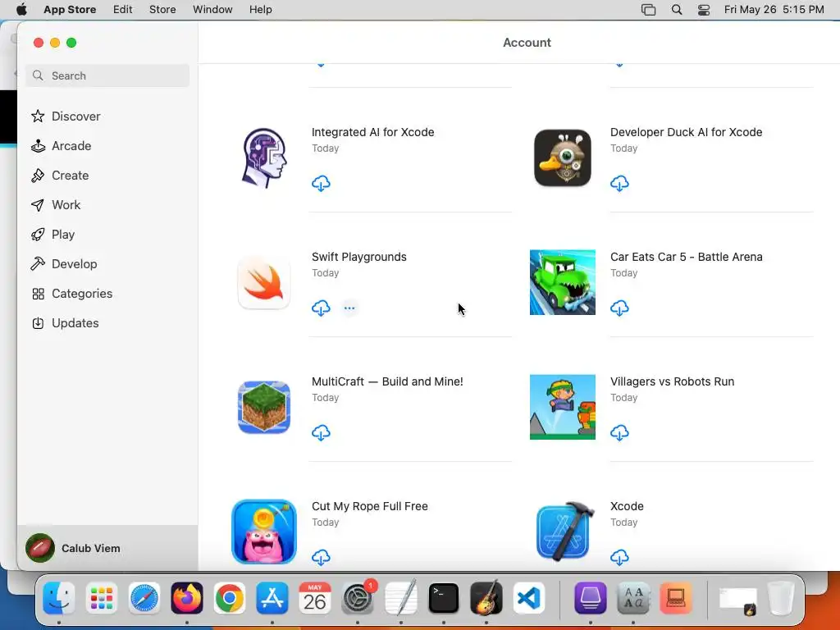Click App Store icon in Dock
The image size is (840, 630).
click(272, 598)
